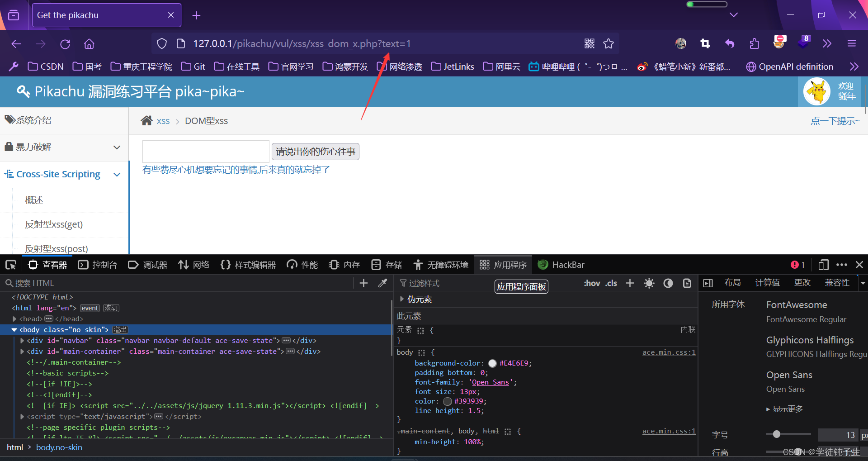868x461 pixels.
Task: Collapse the body element node
Action: (14, 330)
